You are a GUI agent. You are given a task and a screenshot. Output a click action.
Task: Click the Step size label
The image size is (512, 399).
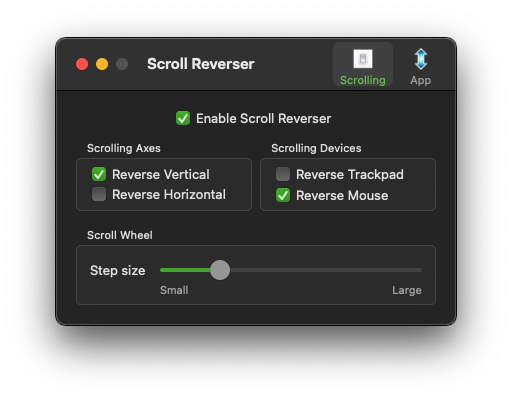[118, 270]
